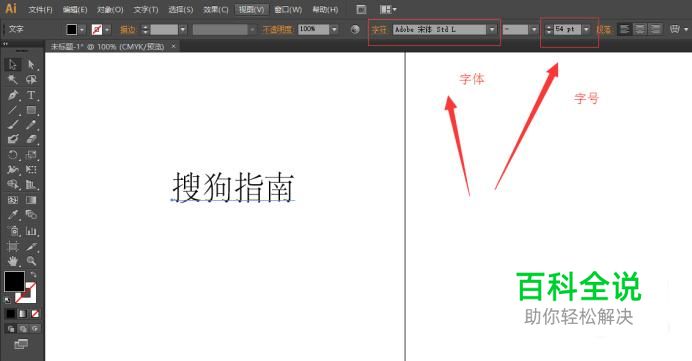The width and height of the screenshot is (692, 361).
Task: Enable Draw Behind mode
Action: coord(23,329)
